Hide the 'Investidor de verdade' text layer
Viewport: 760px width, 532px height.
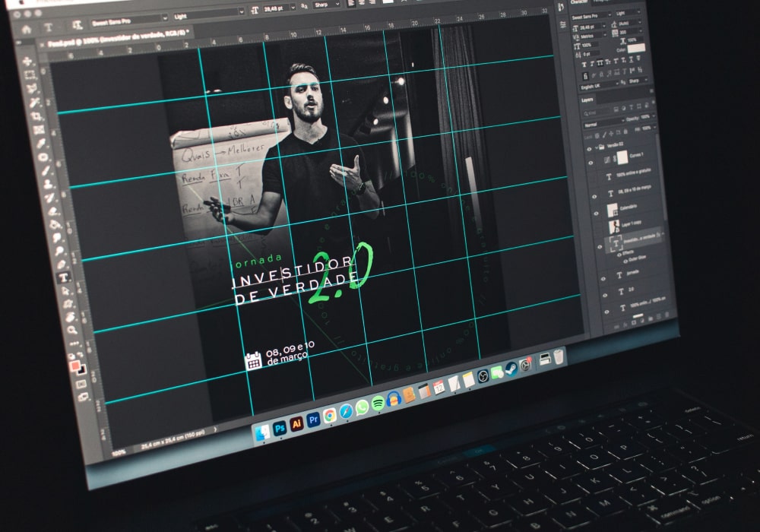click(x=600, y=247)
